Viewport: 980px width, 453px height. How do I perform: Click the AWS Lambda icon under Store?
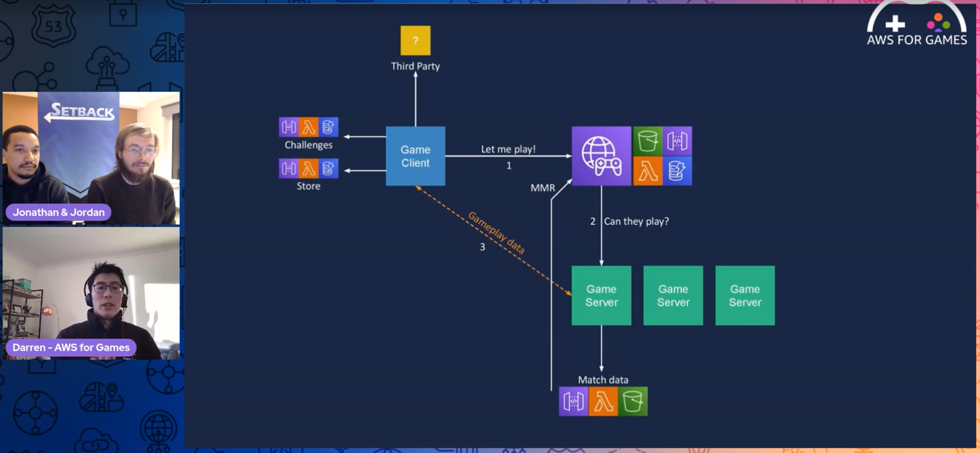(x=308, y=168)
